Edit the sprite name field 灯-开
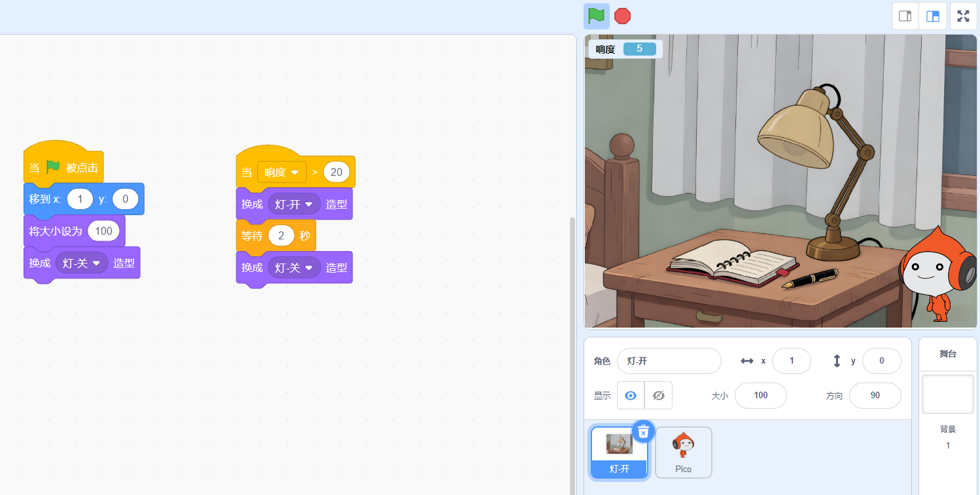 click(669, 361)
